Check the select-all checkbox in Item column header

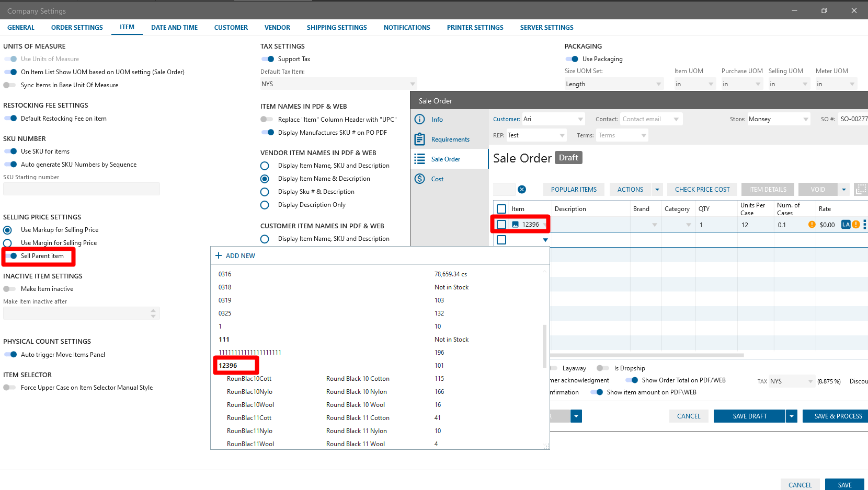[501, 209]
